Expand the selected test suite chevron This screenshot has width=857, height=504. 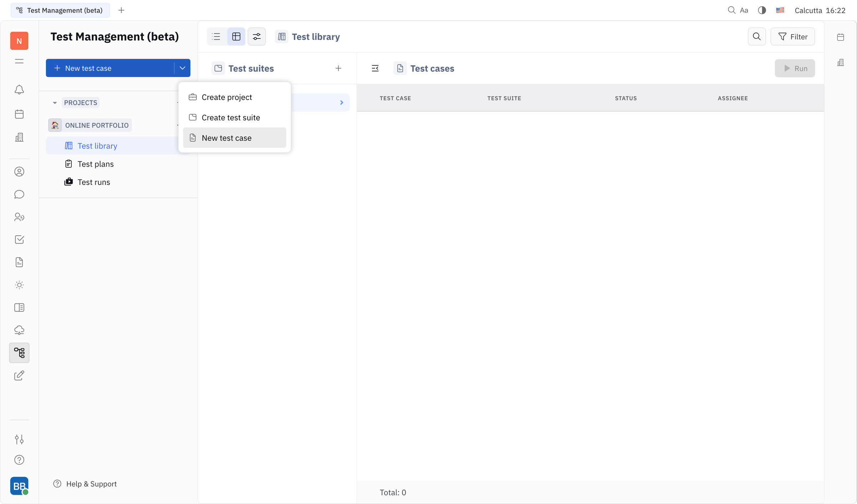tap(342, 103)
